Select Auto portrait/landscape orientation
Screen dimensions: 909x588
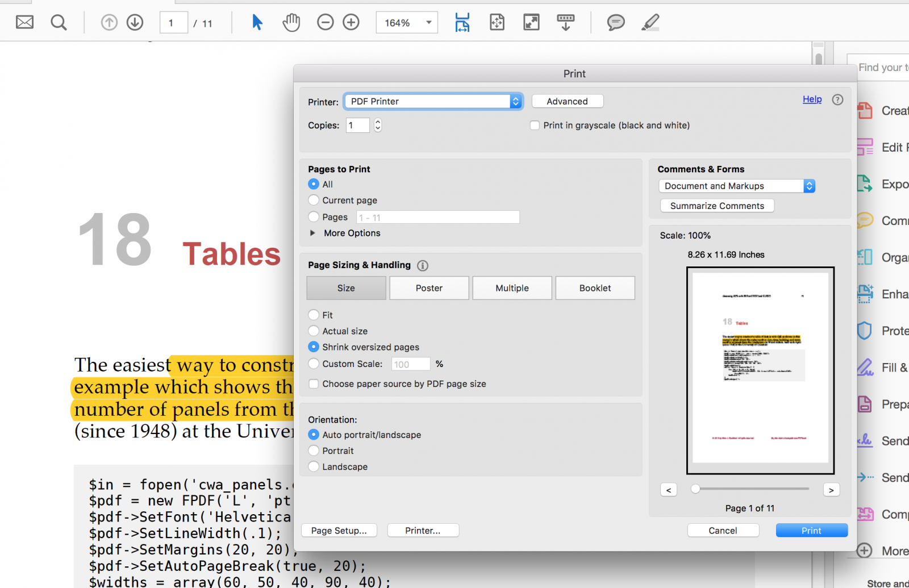coord(314,435)
